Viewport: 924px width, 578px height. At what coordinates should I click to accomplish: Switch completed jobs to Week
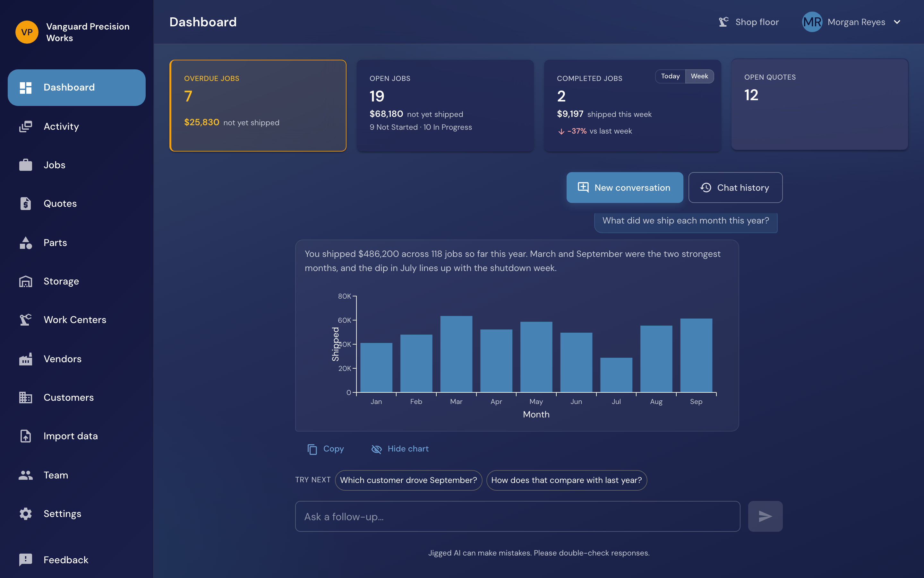click(699, 76)
